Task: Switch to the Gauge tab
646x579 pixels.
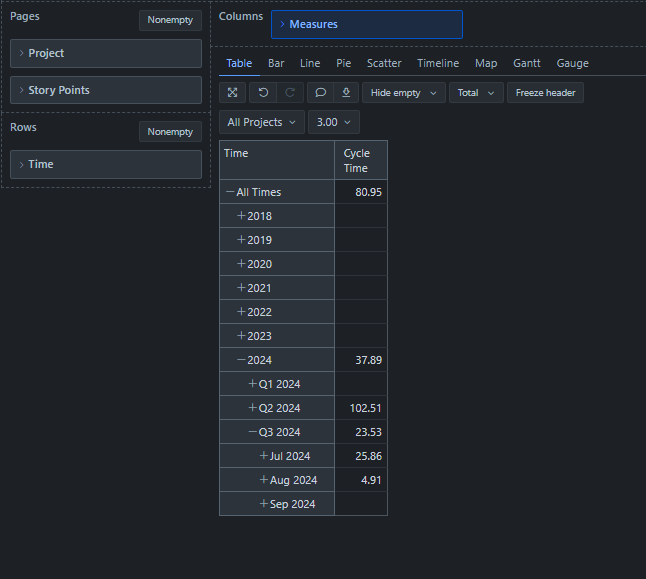Action: pos(572,63)
